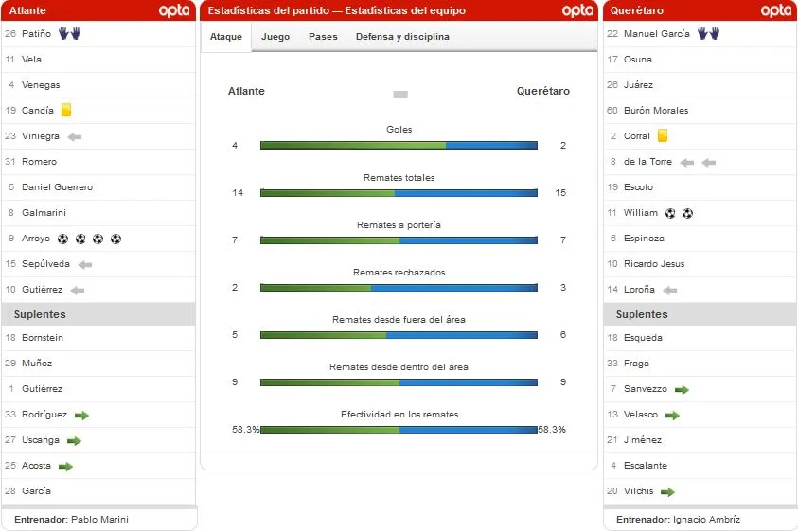Screen dimensions: 798x532
Task: Click the Opta logo in the center panel header
Action: (576, 10)
